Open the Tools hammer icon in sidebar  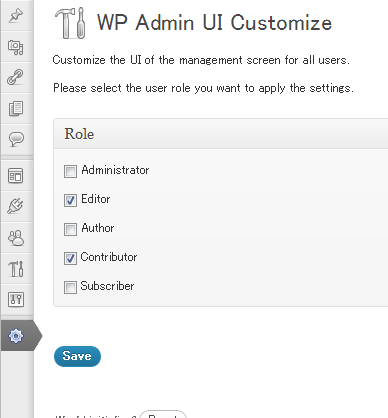click(x=16, y=269)
